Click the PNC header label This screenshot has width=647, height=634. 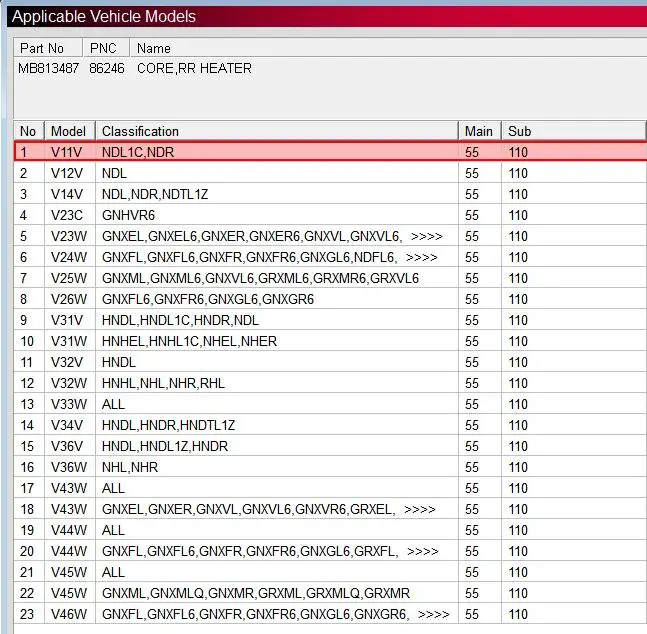(x=103, y=48)
